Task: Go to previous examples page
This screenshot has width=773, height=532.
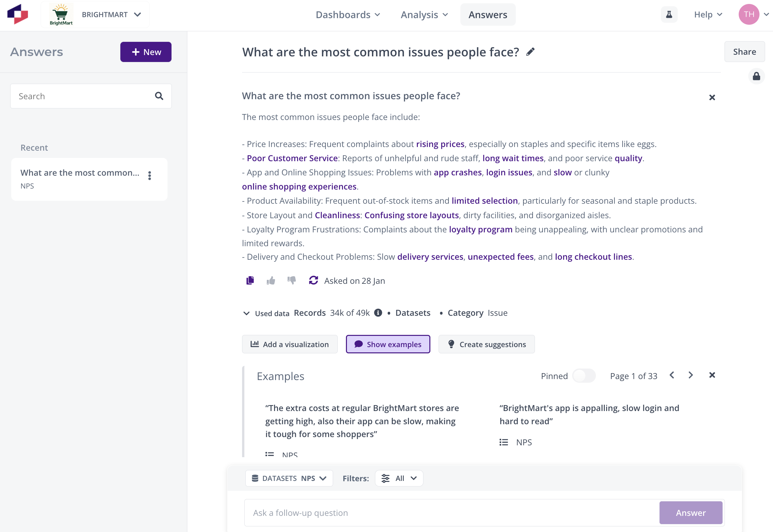Action: (x=672, y=375)
